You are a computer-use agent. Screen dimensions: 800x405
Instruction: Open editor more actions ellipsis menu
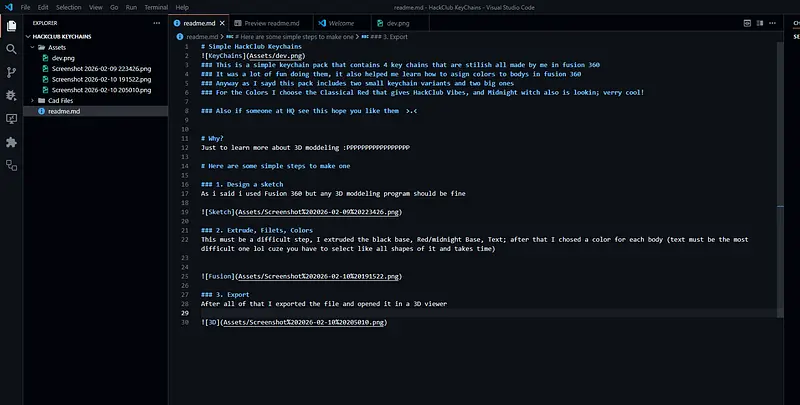(x=771, y=21)
